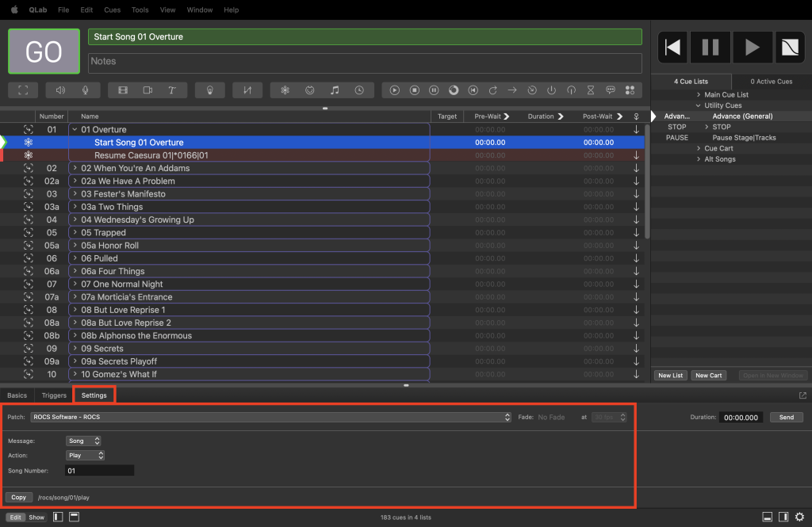Screen dimensions: 812x527
Task: Add a Fade cue from the toolbar
Action: 247,90
